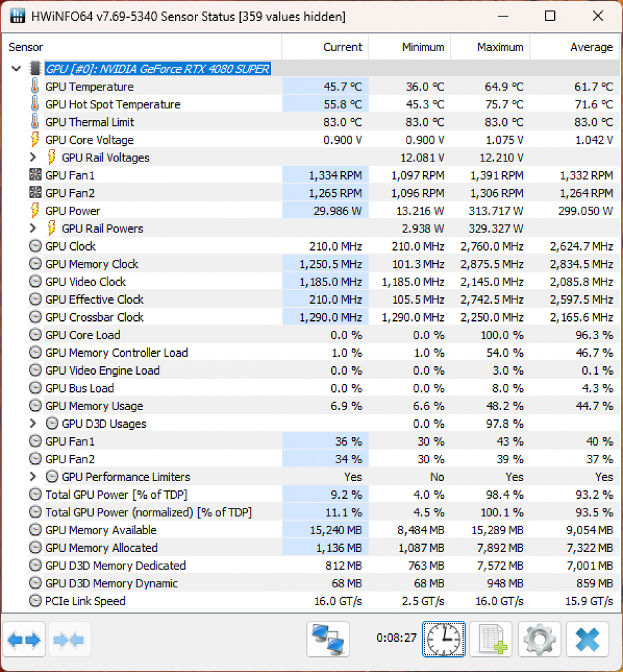This screenshot has height=672, width=623.
Task: Open sensor settings gear icon
Action: point(540,639)
